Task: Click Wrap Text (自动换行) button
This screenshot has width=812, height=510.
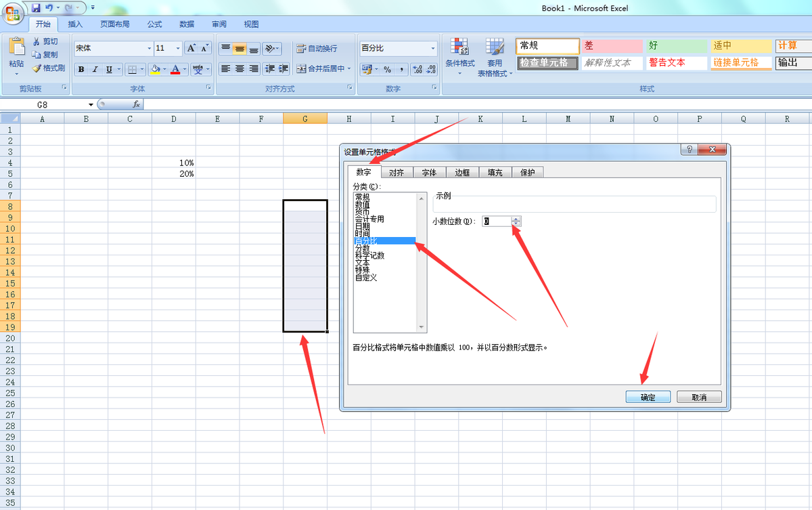Action: pyautogui.click(x=317, y=49)
